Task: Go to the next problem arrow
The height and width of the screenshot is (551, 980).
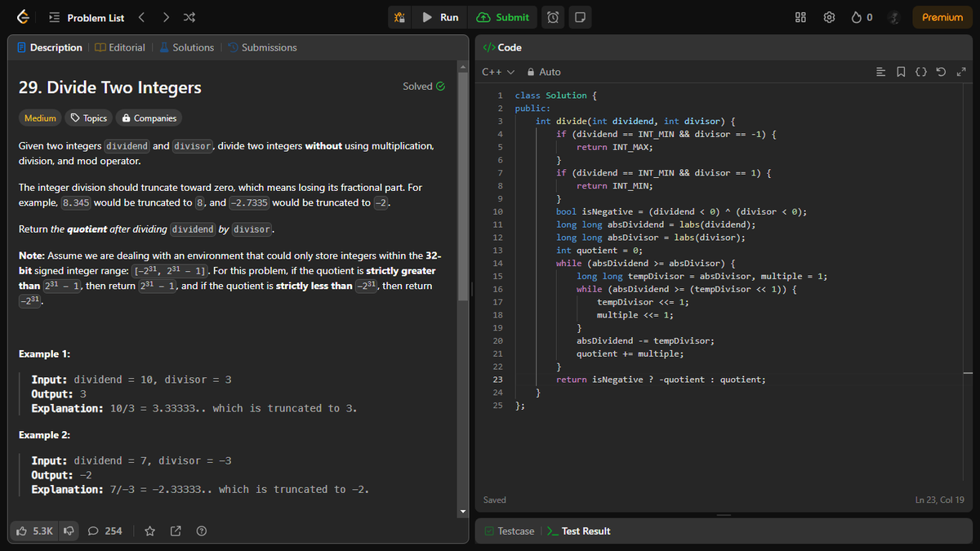Action: (166, 17)
